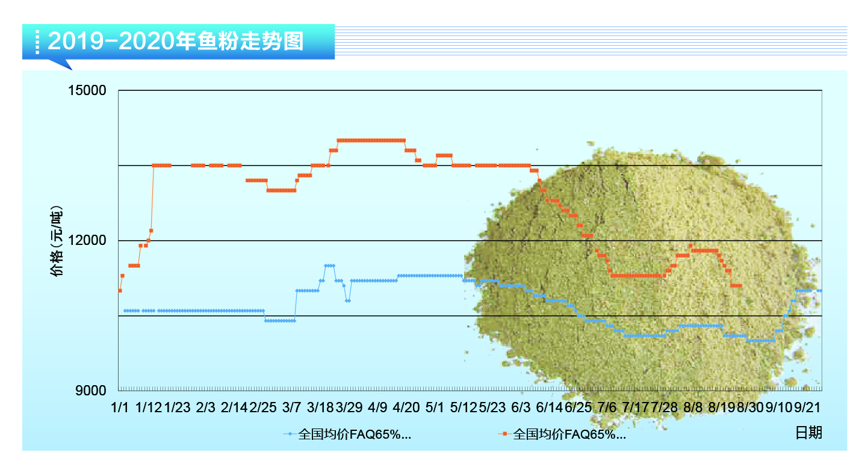868x470 pixels.
Task: Click the chart title 2019-2020年鱼粉走势图
Action: click(x=175, y=42)
